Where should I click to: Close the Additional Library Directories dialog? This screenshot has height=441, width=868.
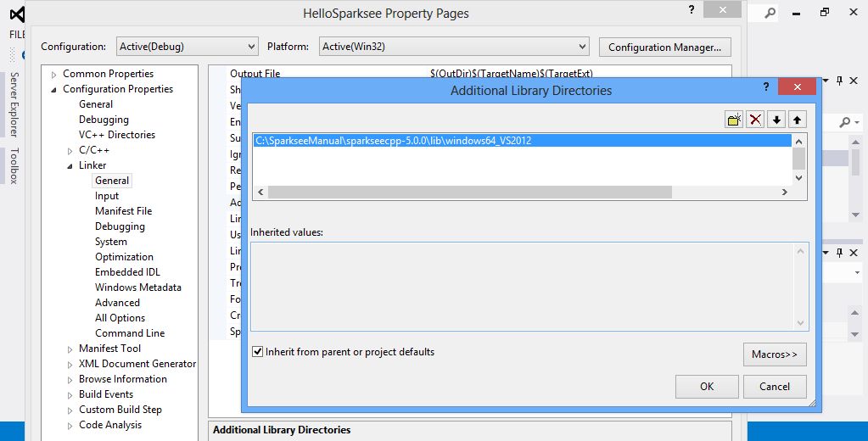coord(797,87)
